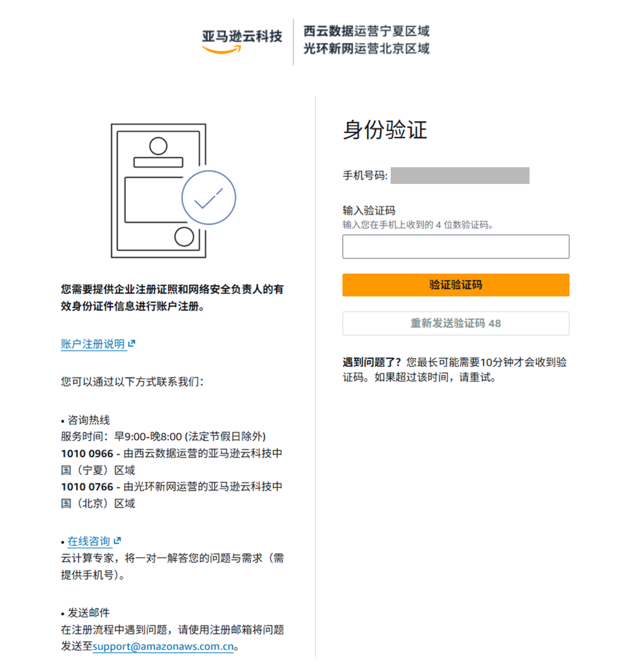Click the 光环新网运营北京区域 header text
The width and height of the screenshot is (644, 668).
coord(367,48)
